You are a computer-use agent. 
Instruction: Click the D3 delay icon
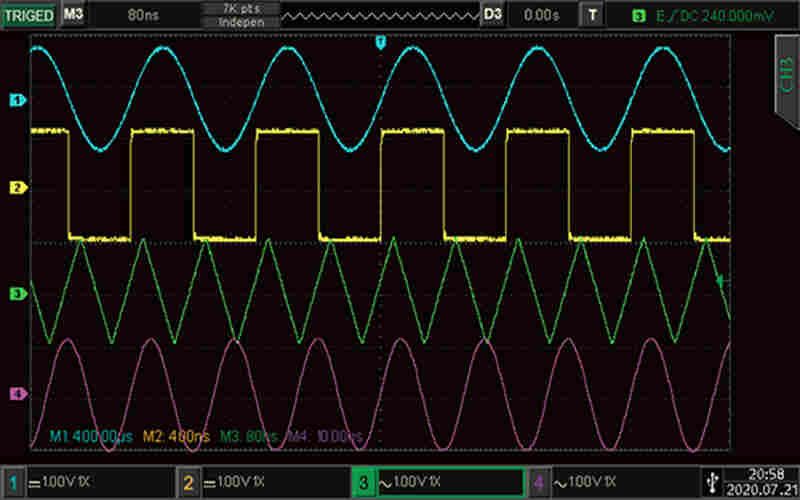[491, 14]
